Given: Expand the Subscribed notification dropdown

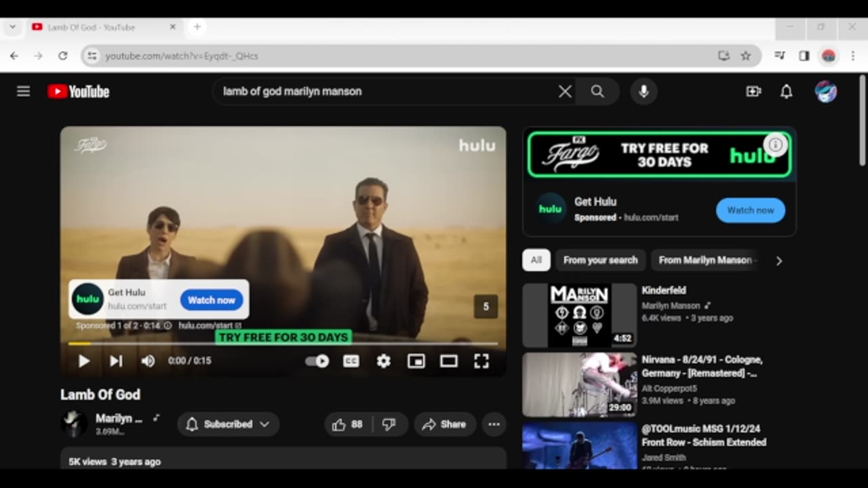Looking at the screenshot, I should click(229, 424).
